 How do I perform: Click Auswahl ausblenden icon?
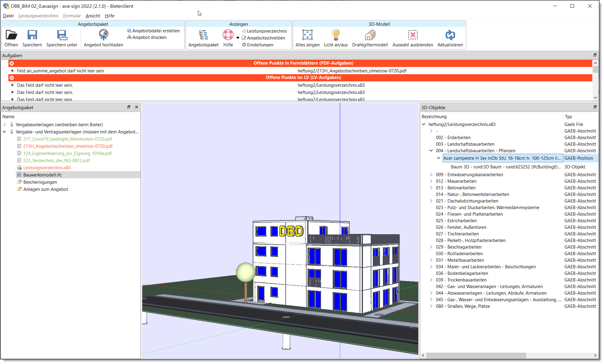coord(413,35)
